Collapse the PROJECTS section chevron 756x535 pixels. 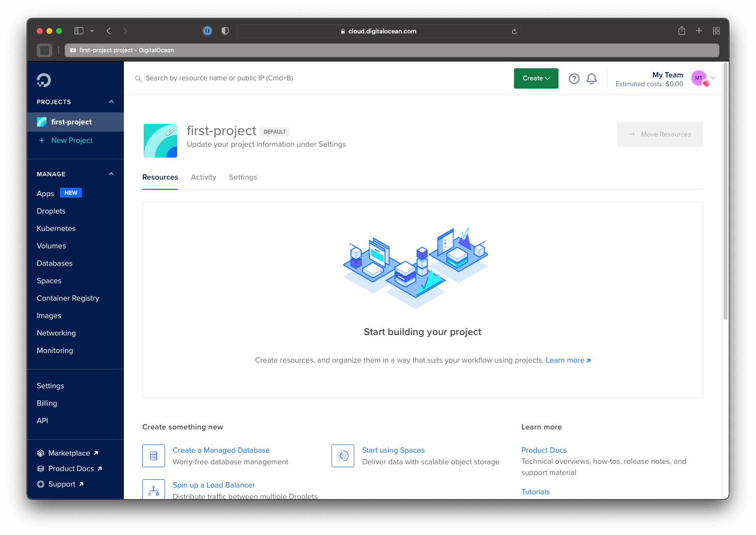111,102
